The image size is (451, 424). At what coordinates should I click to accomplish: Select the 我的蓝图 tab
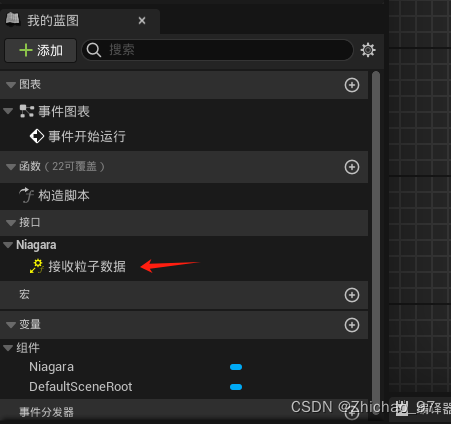[53, 21]
